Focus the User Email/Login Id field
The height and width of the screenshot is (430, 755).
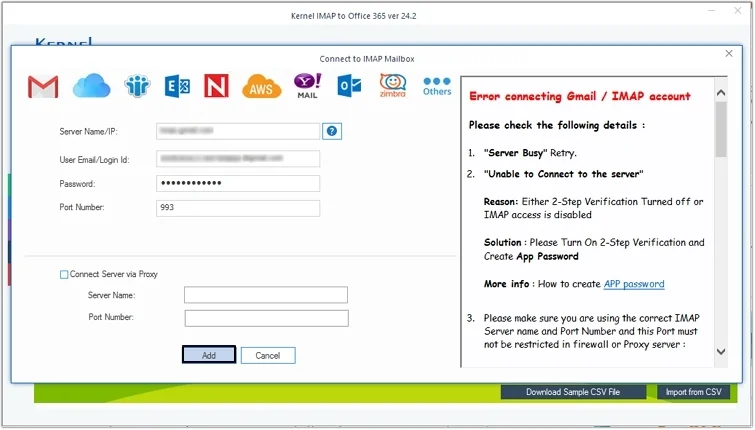[x=238, y=158]
